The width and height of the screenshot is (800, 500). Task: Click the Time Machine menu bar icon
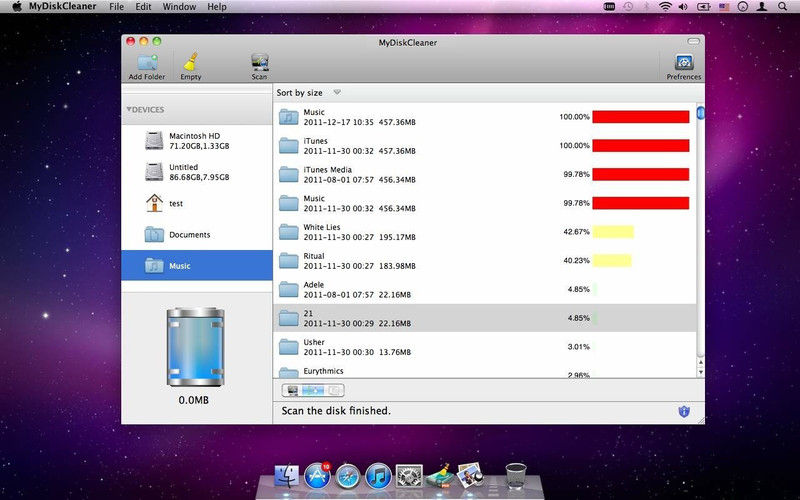pyautogui.click(x=628, y=7)
